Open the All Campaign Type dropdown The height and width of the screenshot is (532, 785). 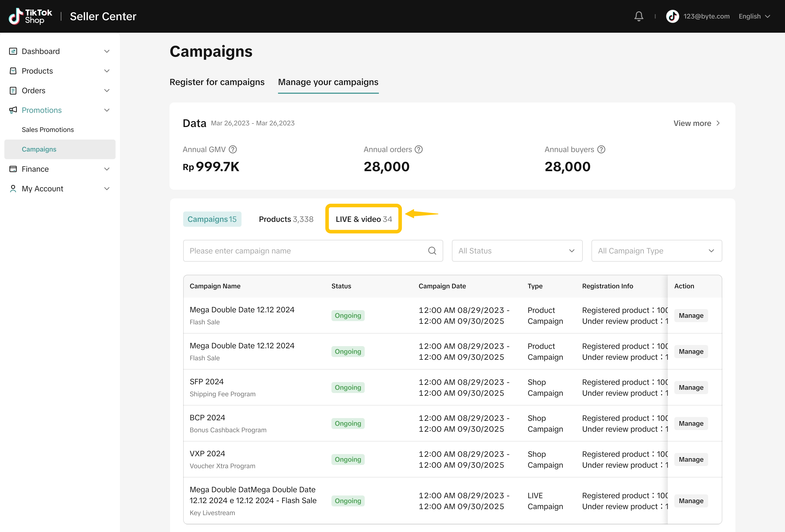click(x=656, y=251)
